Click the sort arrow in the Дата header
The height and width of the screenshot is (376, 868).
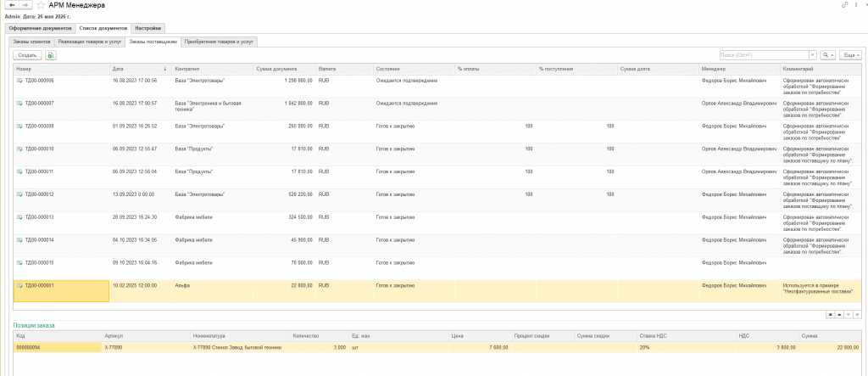coord(165,69)
